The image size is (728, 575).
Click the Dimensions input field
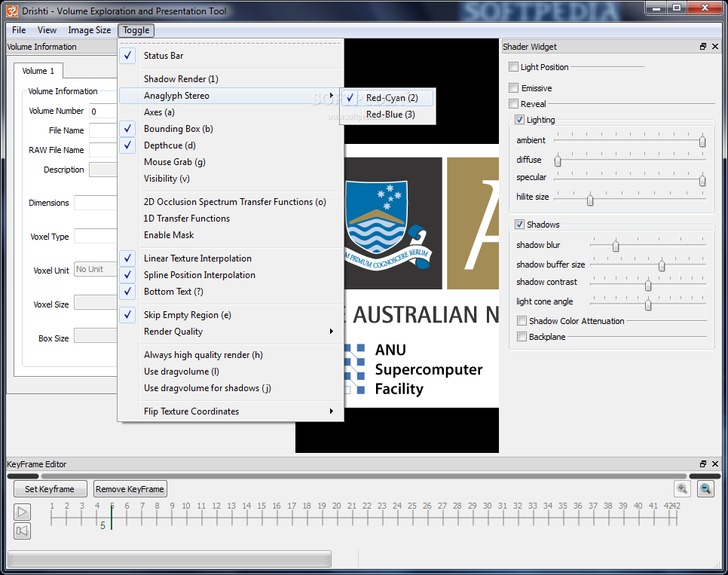click(96, 203)
